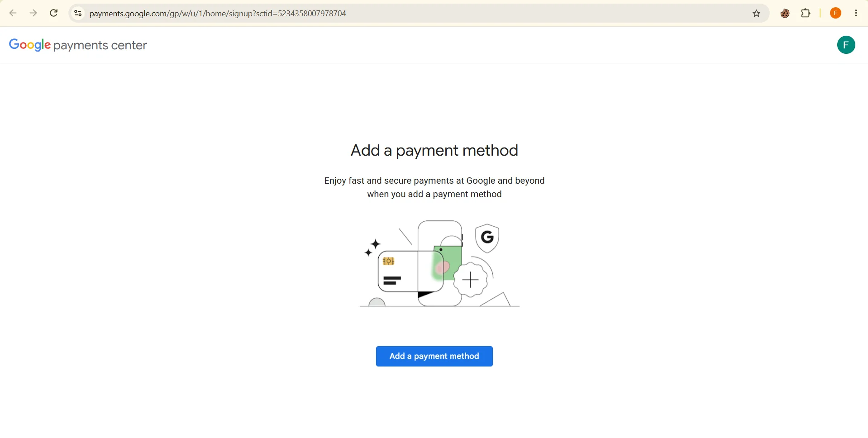Click the 'Enjoy fast and secure payments' description
The width and height of the screenshot is (868, 438).
434,188
